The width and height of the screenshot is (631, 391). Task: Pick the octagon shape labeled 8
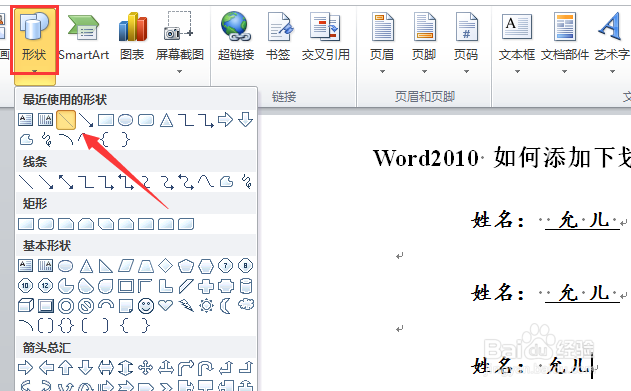(x=245, y=266)
